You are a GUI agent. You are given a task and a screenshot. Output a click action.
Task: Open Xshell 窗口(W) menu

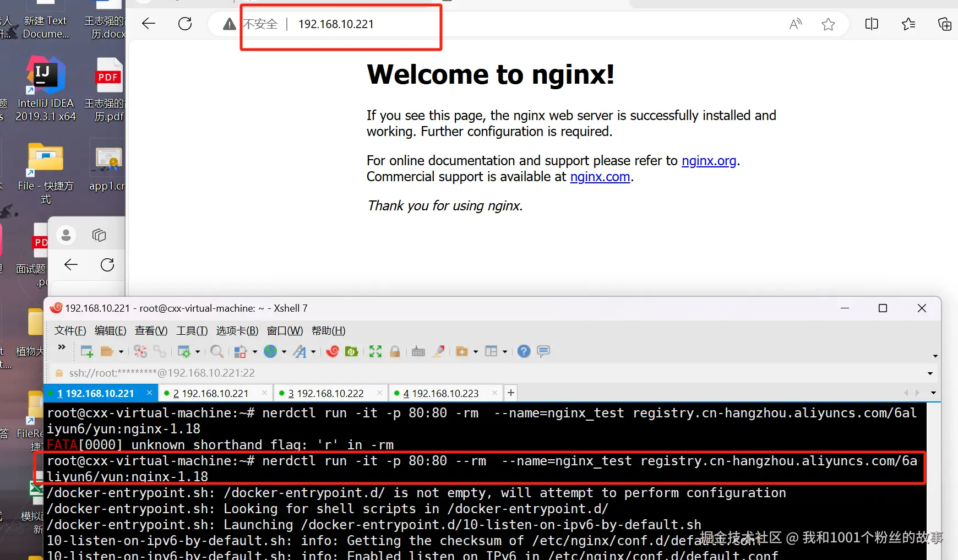(285, 330)
